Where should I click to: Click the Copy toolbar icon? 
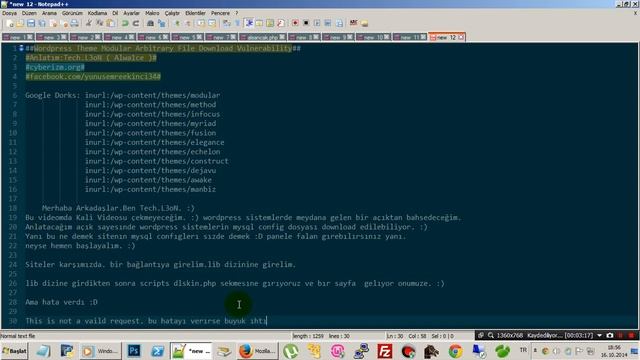[x=100, y=23]
